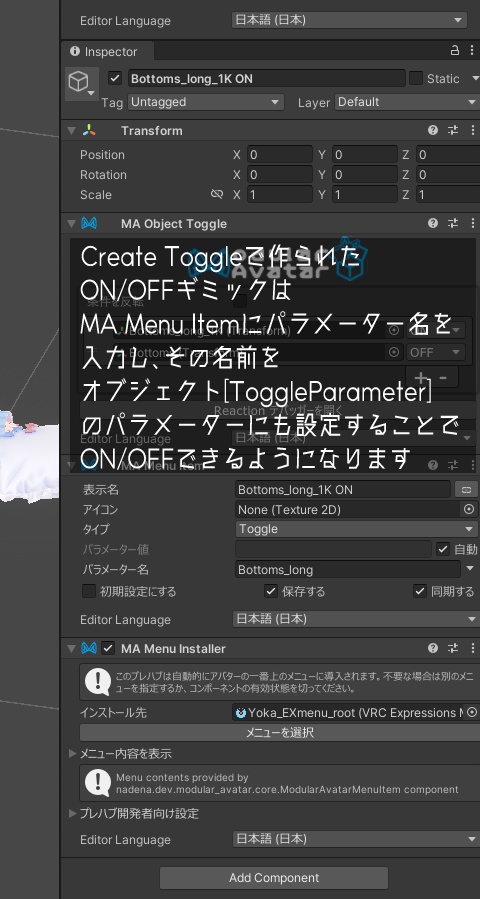
Task: Click the link button beside 表示名 field
Action: point(466,490)
